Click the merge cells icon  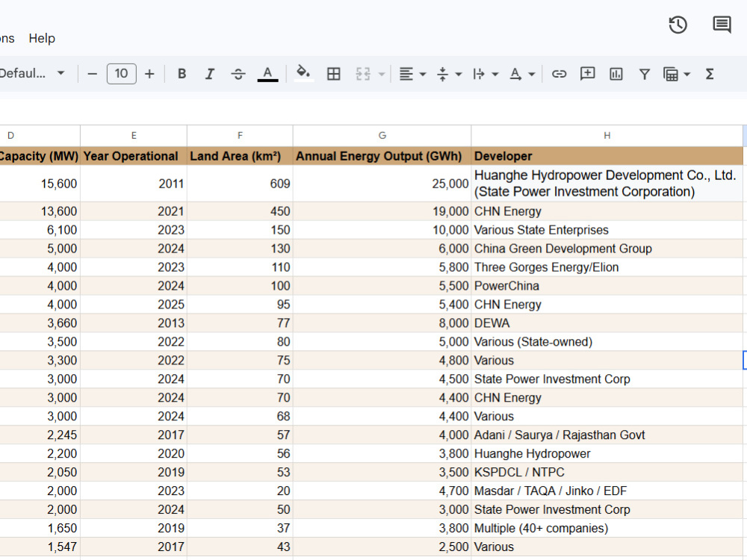(363, 74)
